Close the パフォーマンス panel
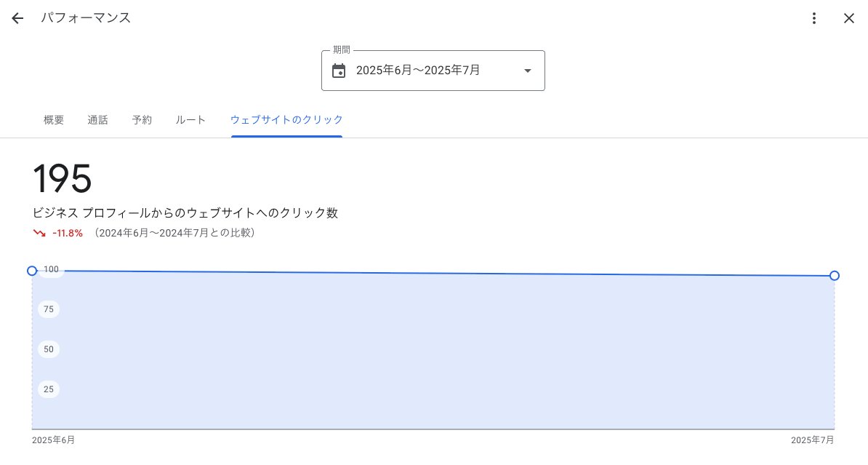This screenshot has height=465, width=868. pyautogui.click(x=848, y=18)
